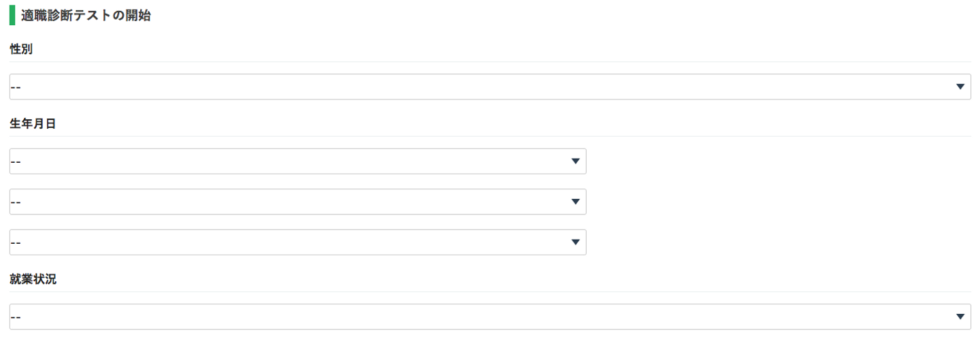Open the 性別 dropdown arrow

(x=960, y=86)
